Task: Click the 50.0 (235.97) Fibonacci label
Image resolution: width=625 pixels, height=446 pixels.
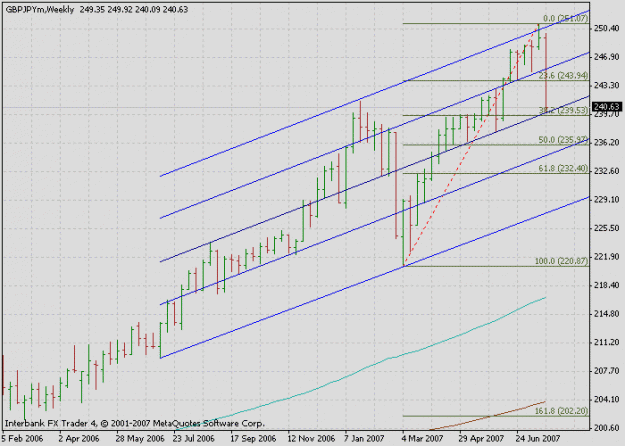Action: (x=563, y=140)
